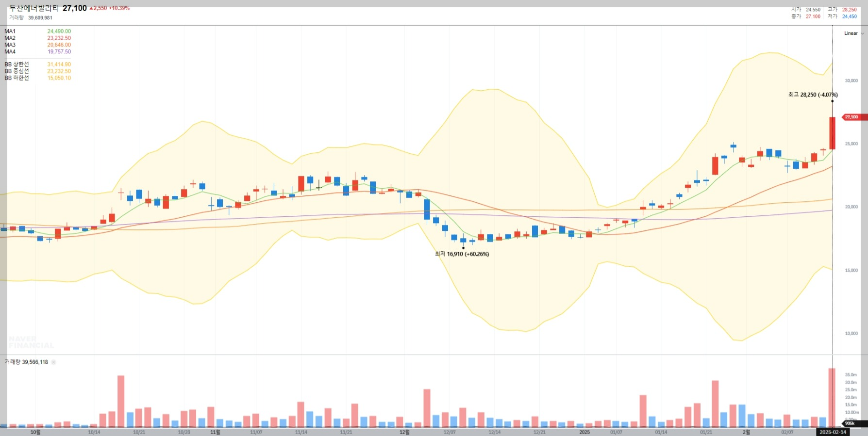Click the 01/07 date on the time axis
Screen dimensions: 868x436
pyautogui.click(x=616, y=432)
